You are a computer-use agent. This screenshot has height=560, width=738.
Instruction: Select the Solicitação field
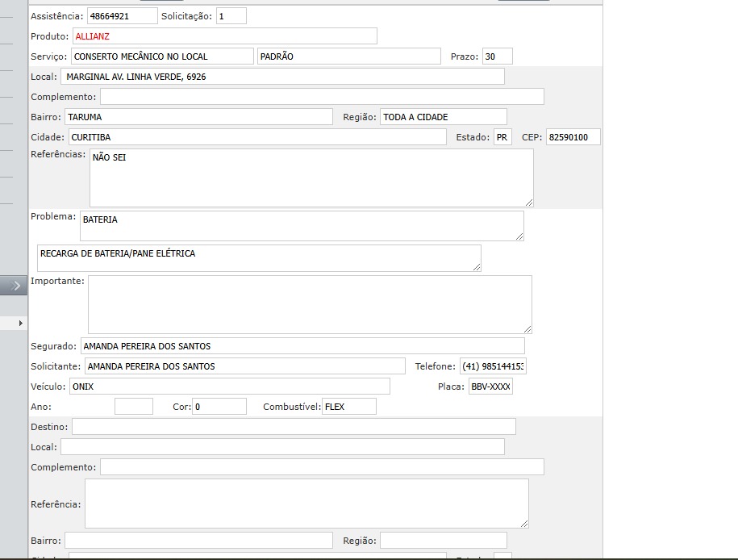click(231, 16)
